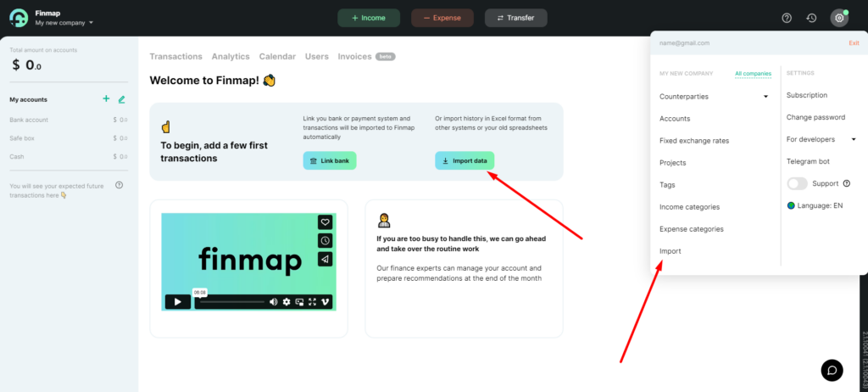Click the name@gmail.com email text

(x=685, y=42)
